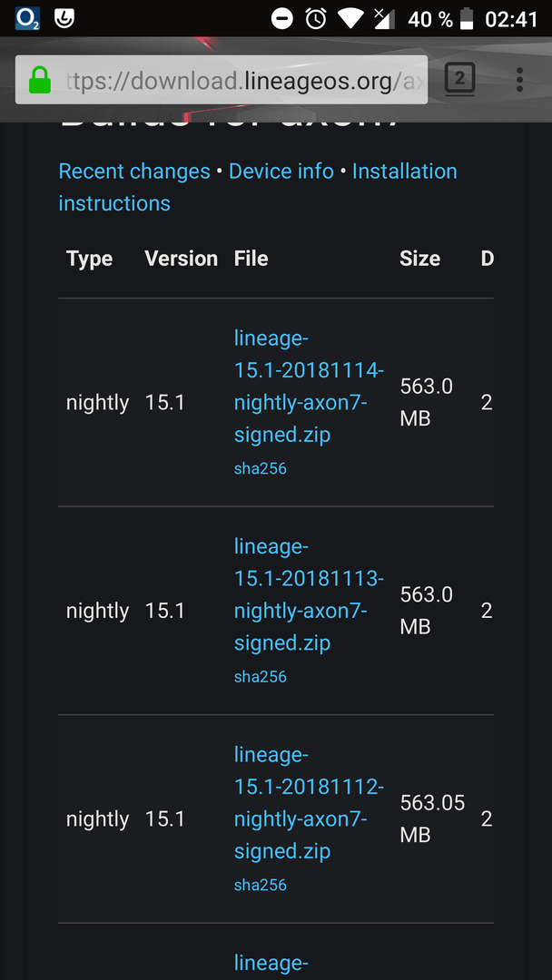Open sha256 link for 20181113 build
The width and height of the screenshot is (552, 980).
pyautogui.click(x=260, y=677)
